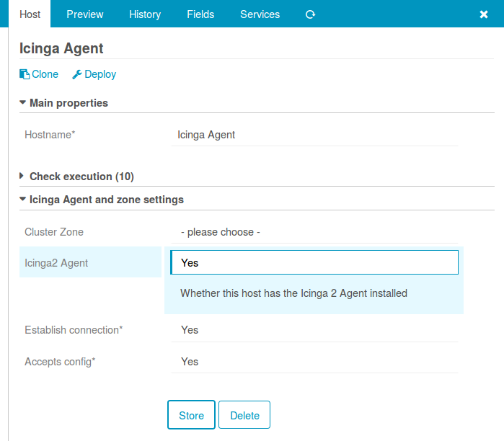Collapse the Main properties section
The height and width of the screenshot is (441, 504).
point(63,103)
